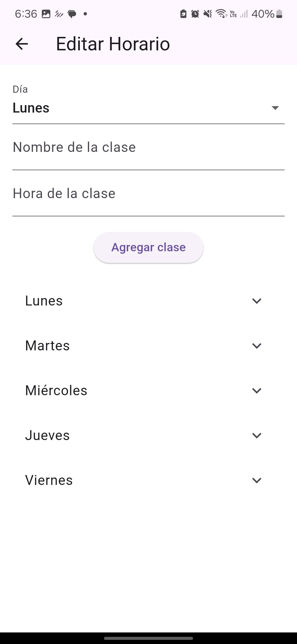Focus the Hora de la clase field
The height and width of the screenshot is (644, 297).
coord(148,194)
